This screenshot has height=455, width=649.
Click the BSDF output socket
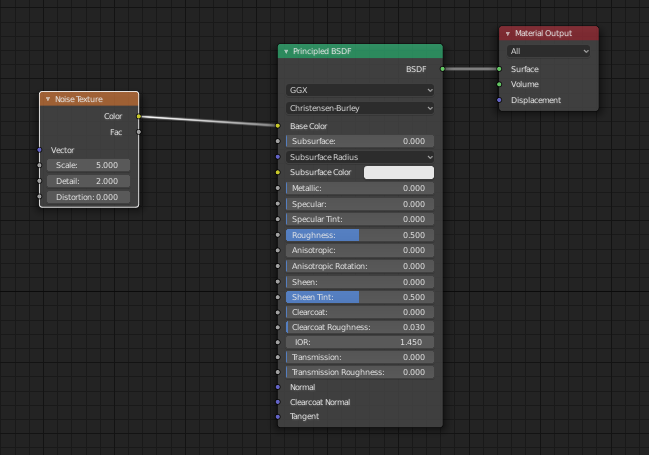tap(442, 69)
